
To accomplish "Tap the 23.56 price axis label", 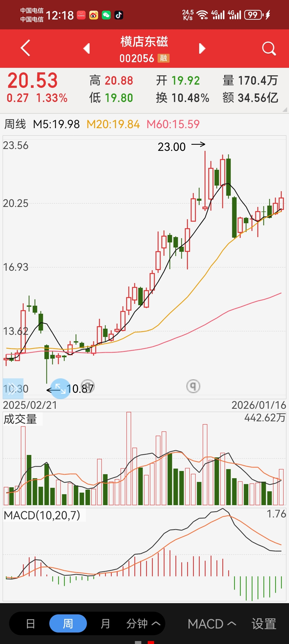I will point(15,146).
